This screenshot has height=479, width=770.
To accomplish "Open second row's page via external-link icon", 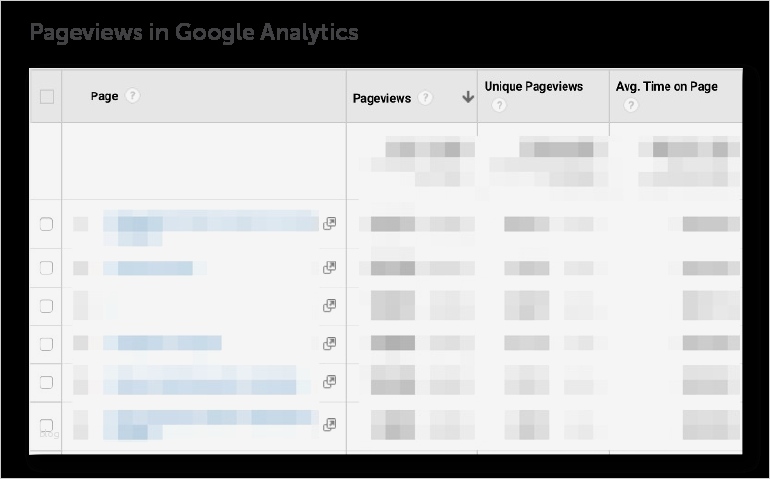I will pyautogui.click(x=329, y=268).
